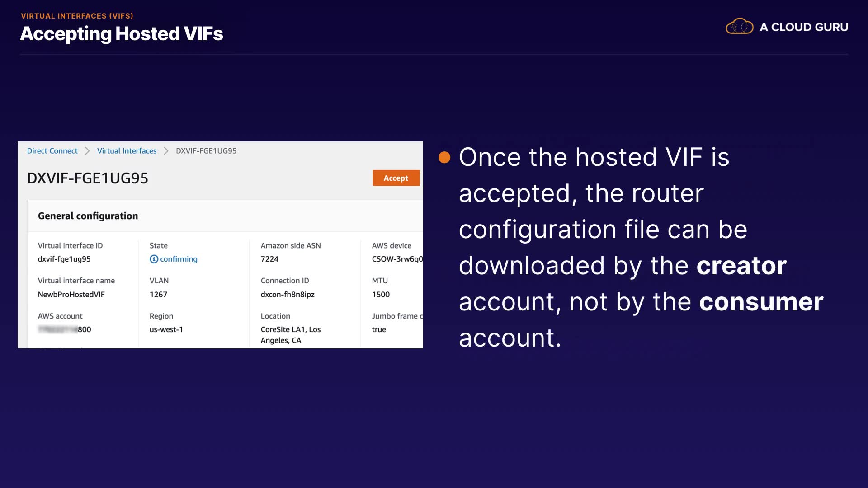868x488 pixels.
Task: Select the DXVIF-FGE1UG95 breadcrumb item
Action: click(x=206, y=151)
